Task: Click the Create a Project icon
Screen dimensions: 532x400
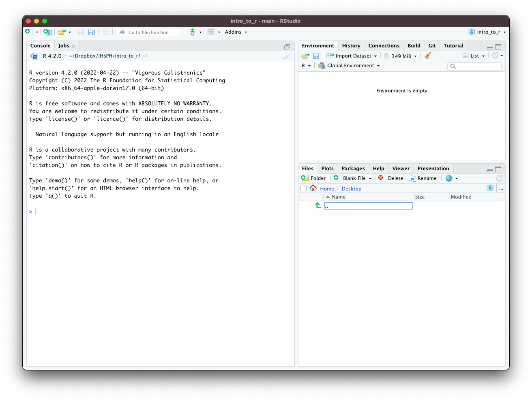Action: tap(47, 32)
